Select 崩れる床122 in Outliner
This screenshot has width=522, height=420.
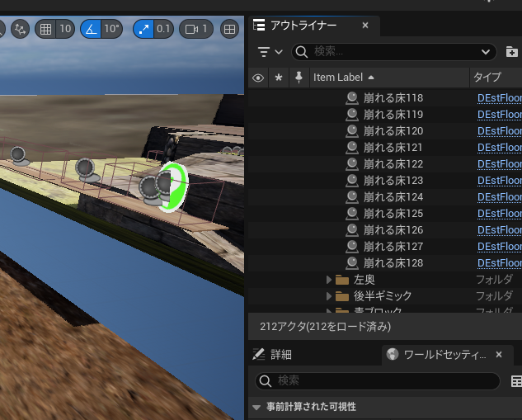pos(393,164)
